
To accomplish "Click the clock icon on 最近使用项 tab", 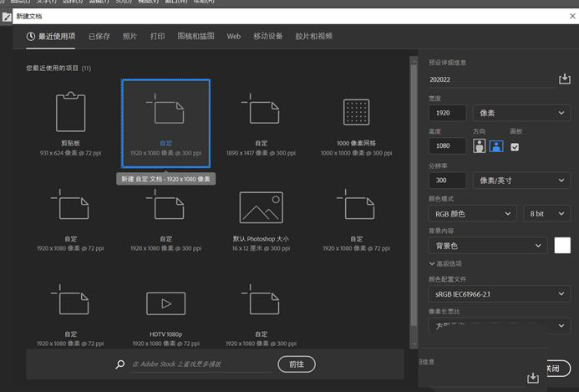I will click(x=31, y=36).
